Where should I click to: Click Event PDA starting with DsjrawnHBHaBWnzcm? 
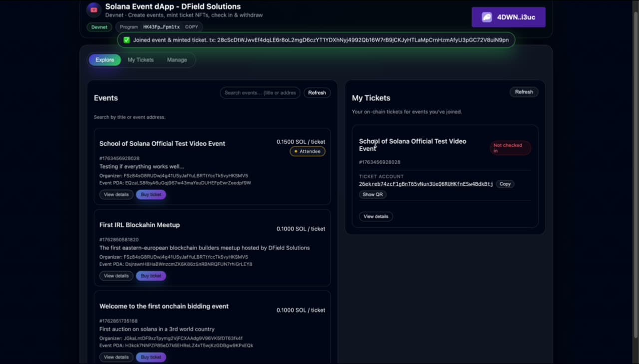[x=176, y=264]
